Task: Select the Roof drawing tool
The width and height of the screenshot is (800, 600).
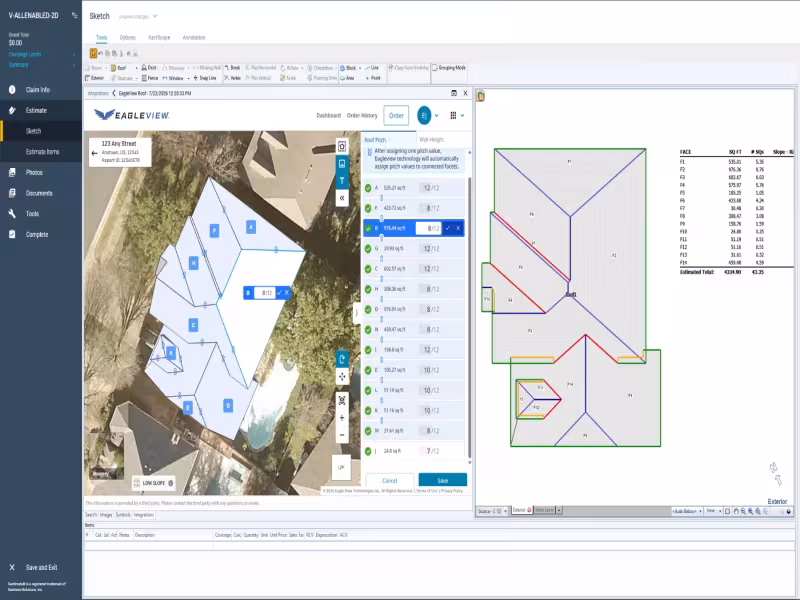Action: tap(118, 68)
